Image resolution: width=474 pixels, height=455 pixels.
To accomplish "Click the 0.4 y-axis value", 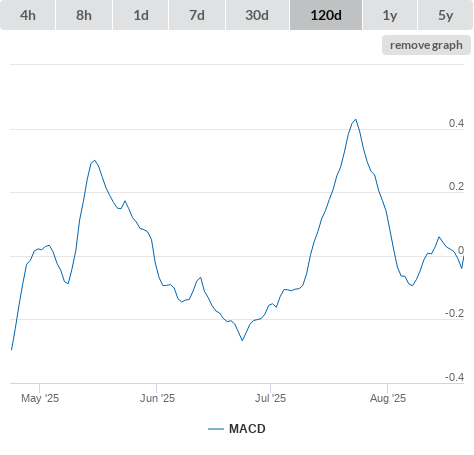I will pos(456,123).
